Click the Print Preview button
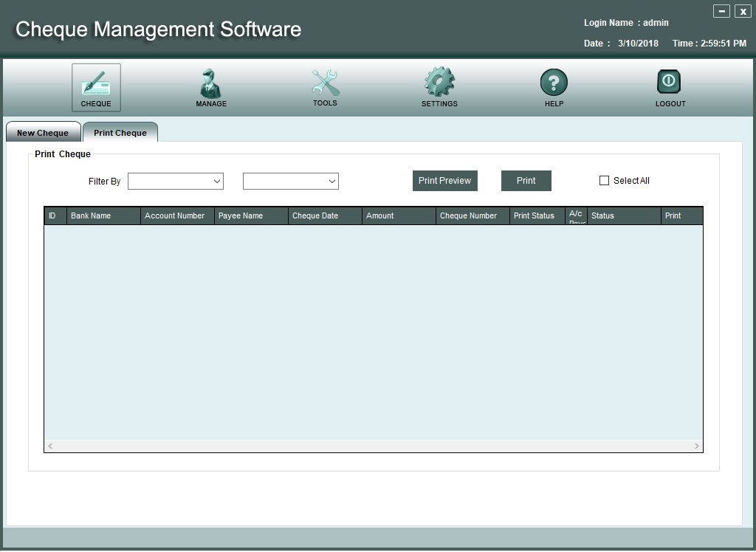 [444, 181]
